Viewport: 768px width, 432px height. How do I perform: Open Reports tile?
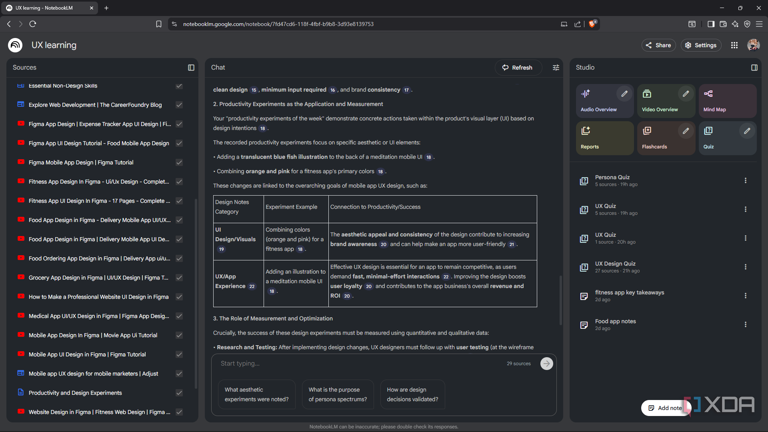coord(604,138)
